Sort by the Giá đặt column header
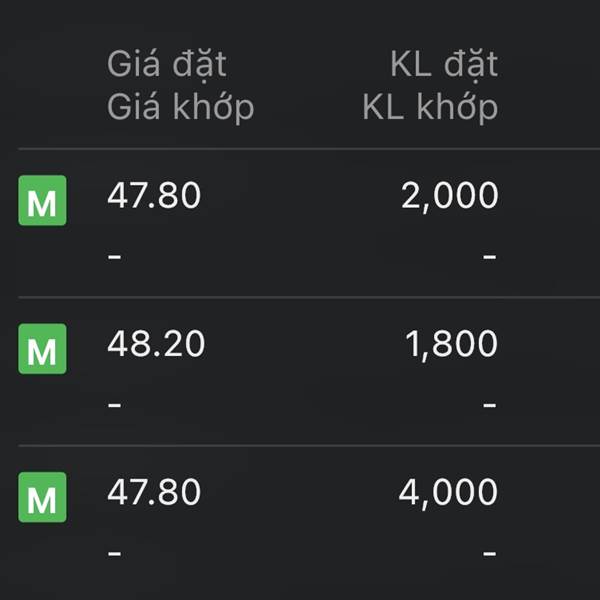 (167, 64)
